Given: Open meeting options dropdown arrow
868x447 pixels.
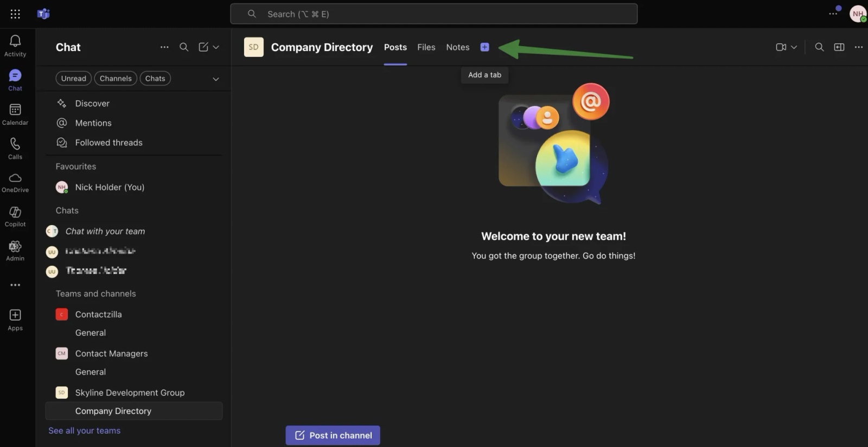Looking at the screenshot, I should 794,47.
